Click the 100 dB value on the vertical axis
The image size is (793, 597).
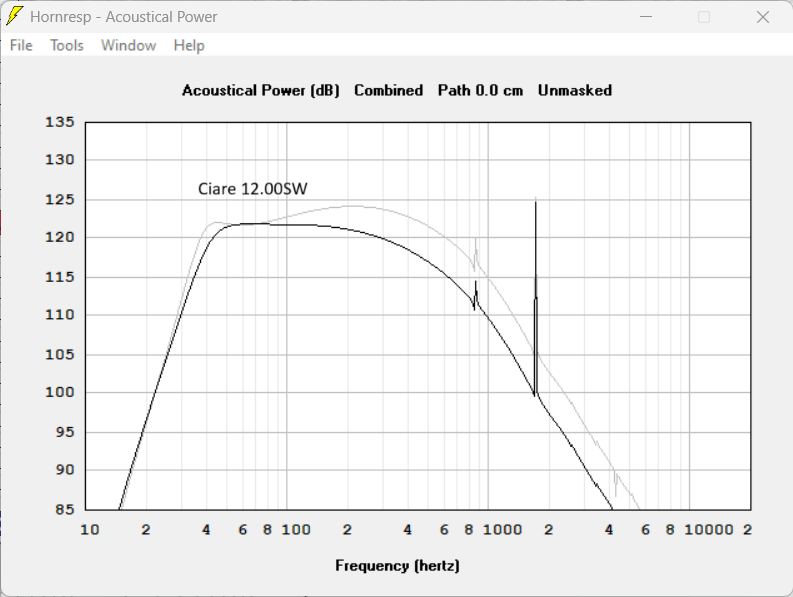(x=60, y=392)
